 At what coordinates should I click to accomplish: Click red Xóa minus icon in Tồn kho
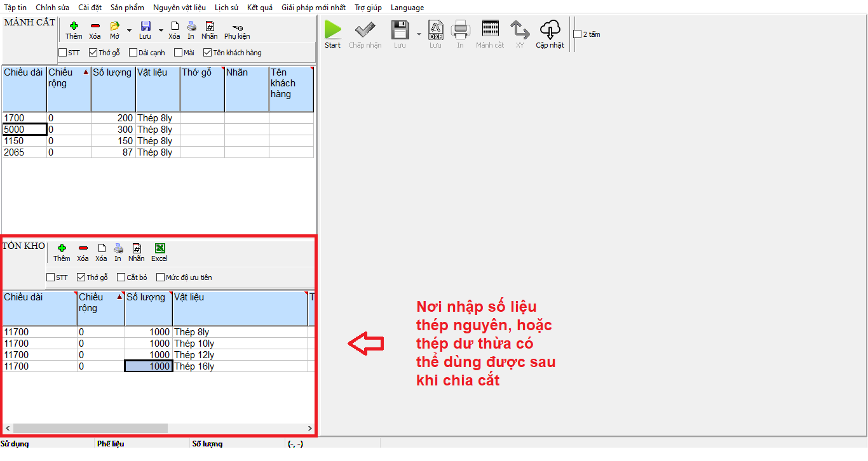pyautogui.click(x=83, y=248)
